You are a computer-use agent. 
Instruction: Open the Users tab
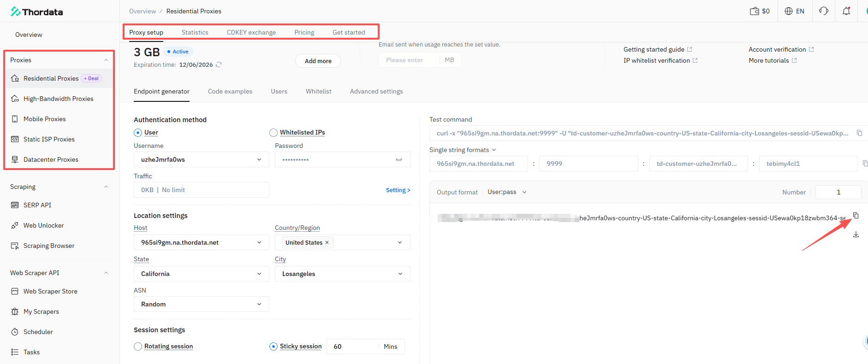[x=279, y=91]
